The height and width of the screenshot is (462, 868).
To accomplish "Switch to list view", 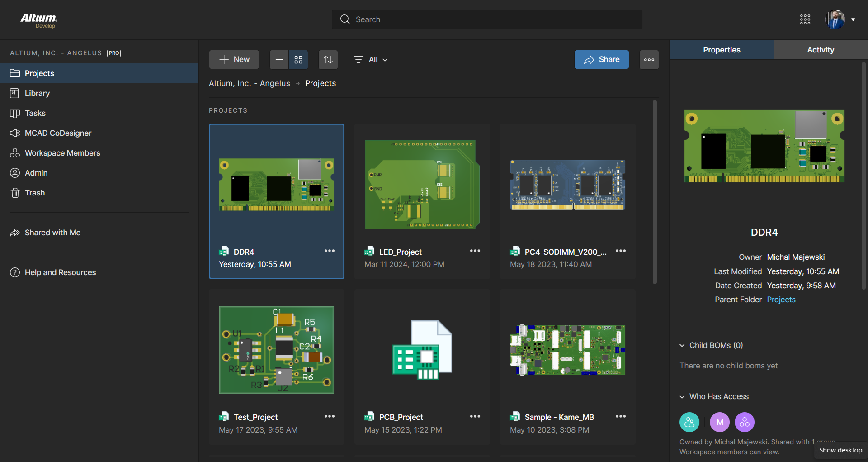I will pos(278,59).
